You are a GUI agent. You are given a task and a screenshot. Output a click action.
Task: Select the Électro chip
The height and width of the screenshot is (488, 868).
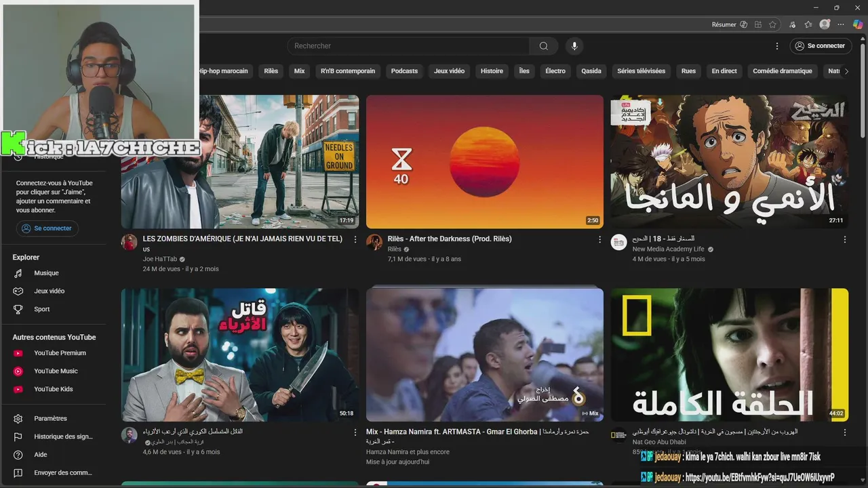[555, 71]
